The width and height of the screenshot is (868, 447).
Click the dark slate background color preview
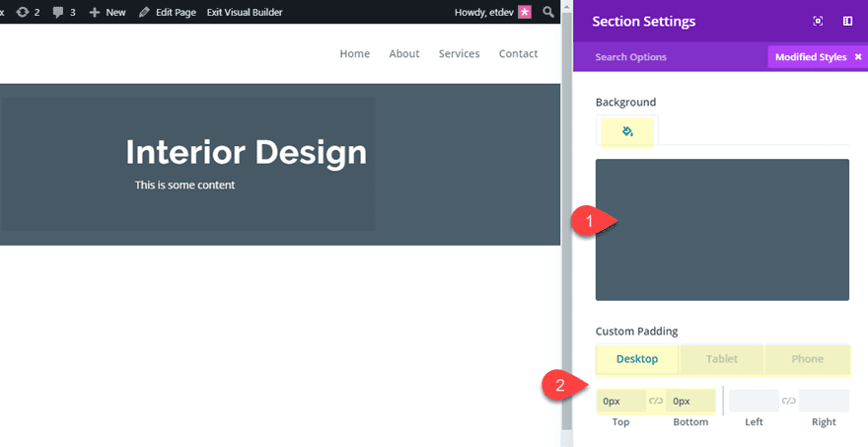(x=722, y=229)
